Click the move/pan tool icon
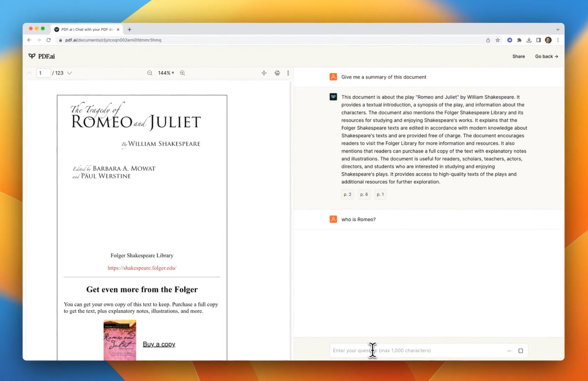The height and width of the screenshot is (381, 588). pos(264,73)
